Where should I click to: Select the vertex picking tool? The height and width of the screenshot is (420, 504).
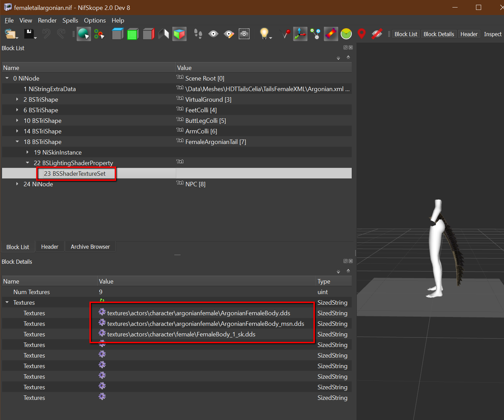[99, 34]
